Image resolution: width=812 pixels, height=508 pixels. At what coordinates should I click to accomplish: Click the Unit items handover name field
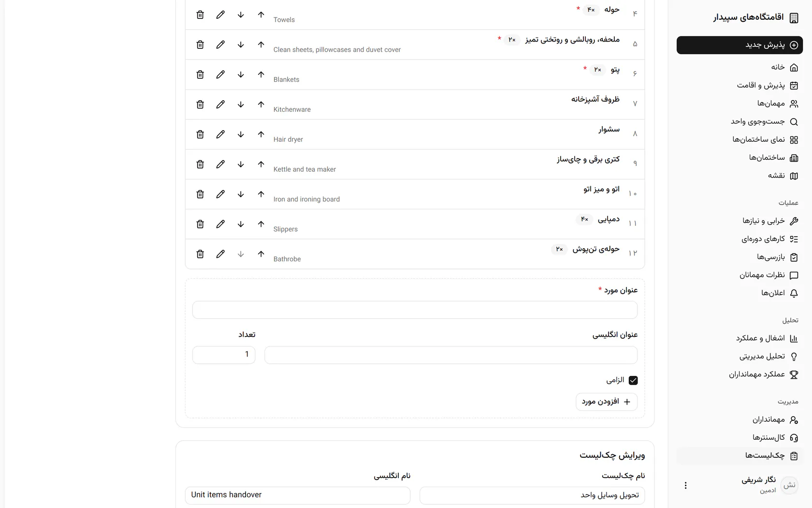coord(298,495)
